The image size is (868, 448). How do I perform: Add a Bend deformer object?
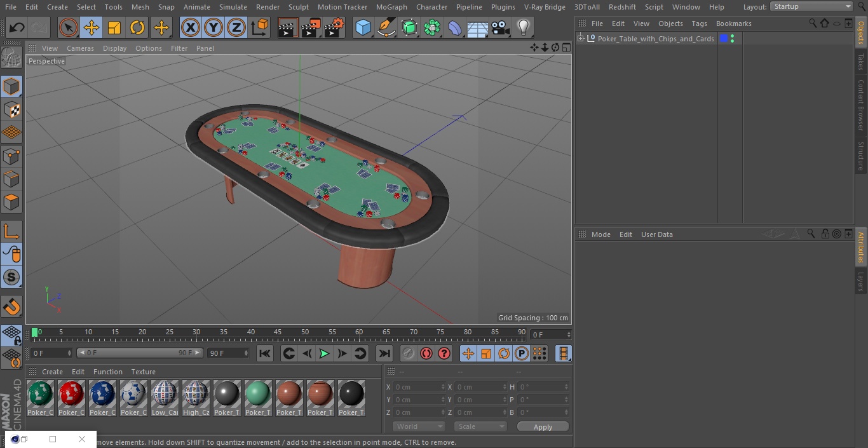pyautogui.click(x=455, y=27)
